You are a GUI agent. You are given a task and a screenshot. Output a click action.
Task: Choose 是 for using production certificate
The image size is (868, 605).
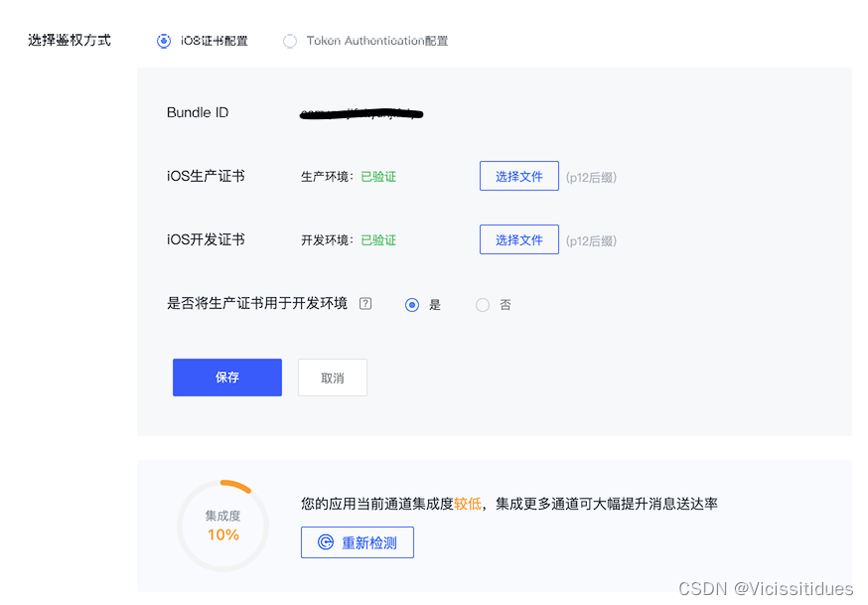(412, 305)
